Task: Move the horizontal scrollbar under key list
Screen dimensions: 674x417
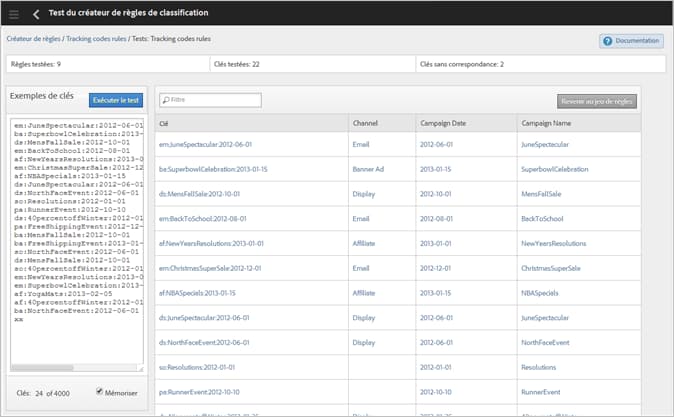Action: click(x=43, y=368)
